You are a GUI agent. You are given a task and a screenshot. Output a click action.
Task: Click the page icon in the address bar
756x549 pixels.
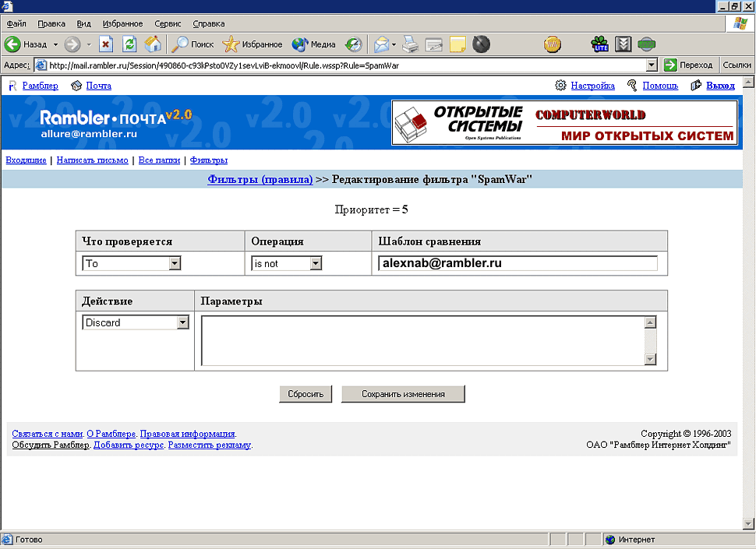point(41,65)
